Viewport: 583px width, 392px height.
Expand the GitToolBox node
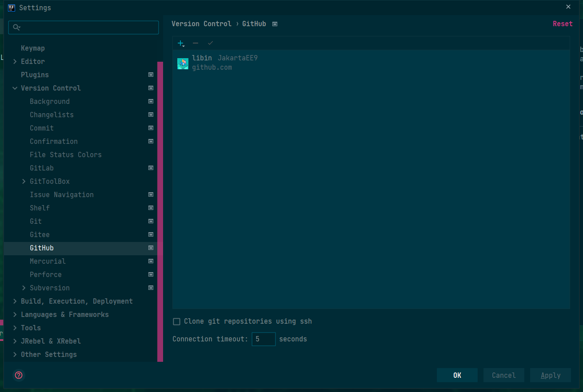click(x=24, y=181)
